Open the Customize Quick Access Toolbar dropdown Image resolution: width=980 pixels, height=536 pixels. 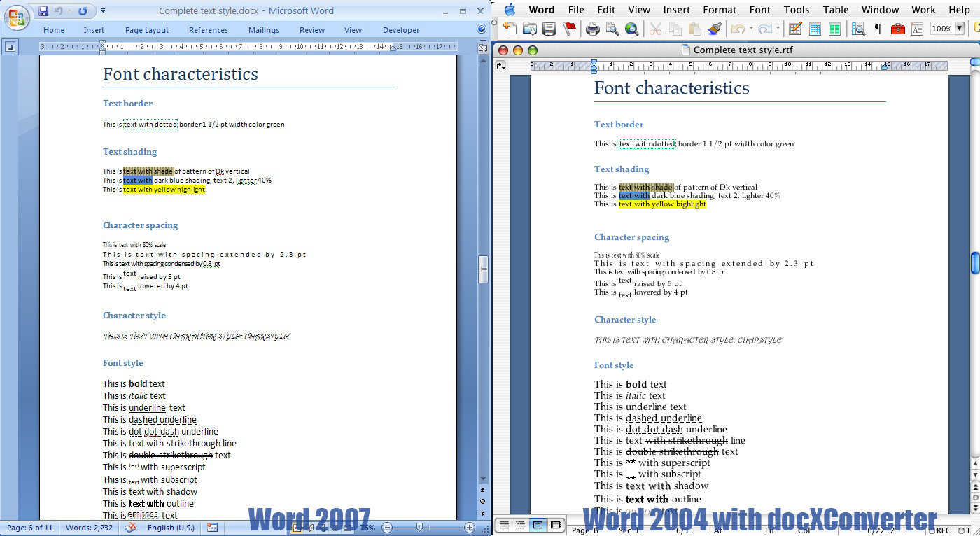click(103, 11)
